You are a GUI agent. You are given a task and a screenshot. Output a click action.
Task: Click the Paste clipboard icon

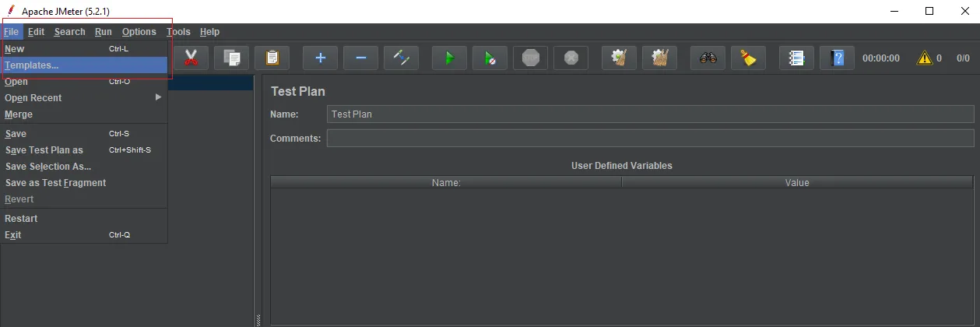(272, 58)
